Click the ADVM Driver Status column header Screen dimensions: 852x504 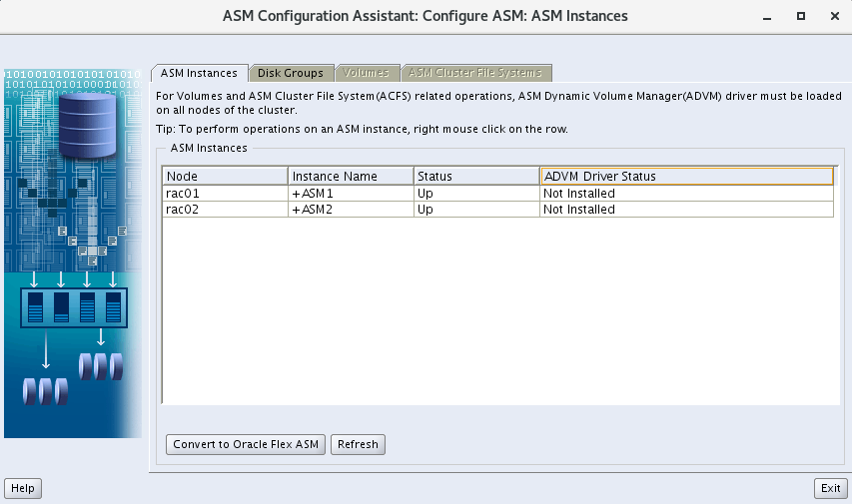coord(686,177)
